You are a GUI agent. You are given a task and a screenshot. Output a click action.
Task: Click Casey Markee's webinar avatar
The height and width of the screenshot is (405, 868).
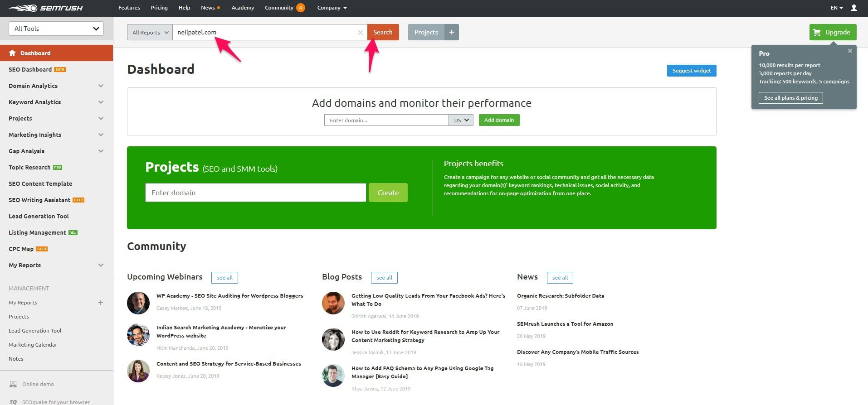[138, 303]
